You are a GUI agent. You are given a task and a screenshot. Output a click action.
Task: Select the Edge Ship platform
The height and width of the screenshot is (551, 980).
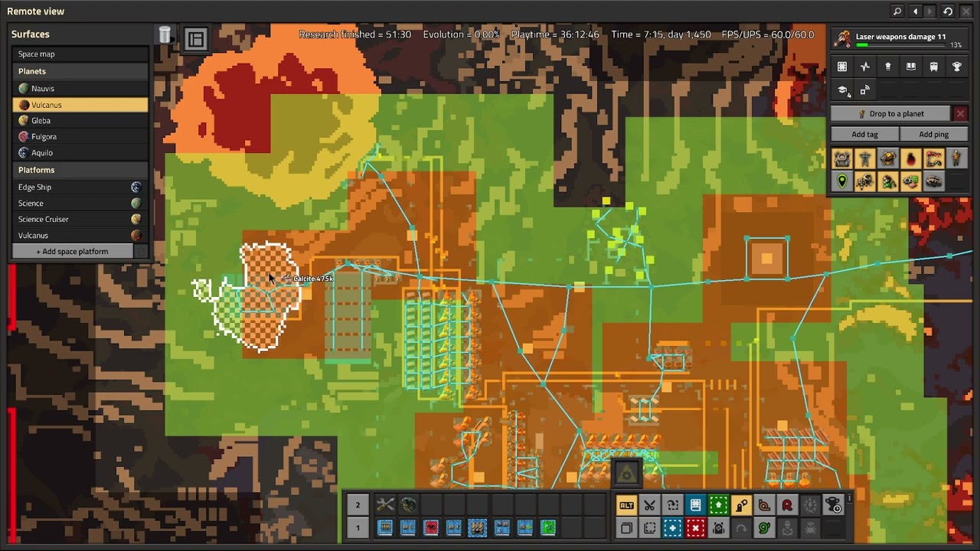(x=80, y=187)
